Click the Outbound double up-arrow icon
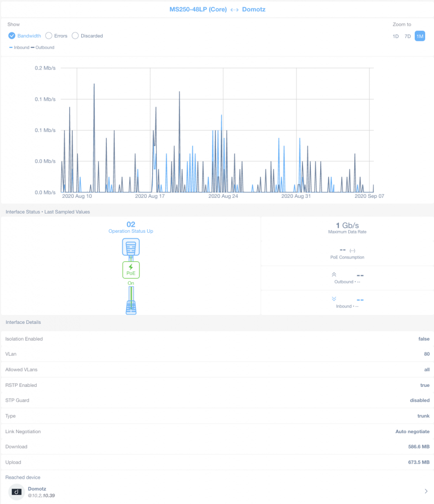434x504 pixels. (x=334, y=275)
